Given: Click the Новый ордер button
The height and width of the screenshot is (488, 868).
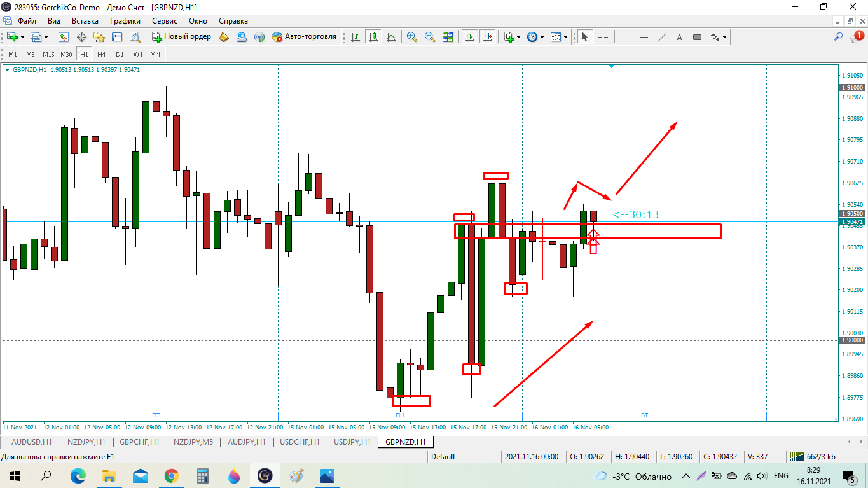Looking at the screenshot, I should point(182,37).
